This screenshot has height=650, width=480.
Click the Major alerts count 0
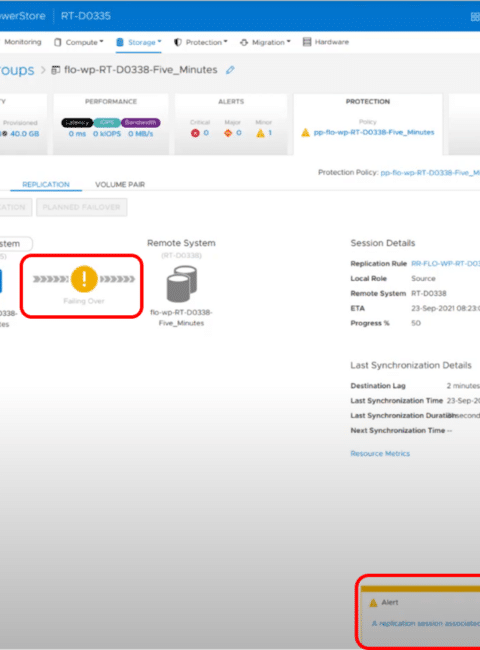[x=239, y=133]
